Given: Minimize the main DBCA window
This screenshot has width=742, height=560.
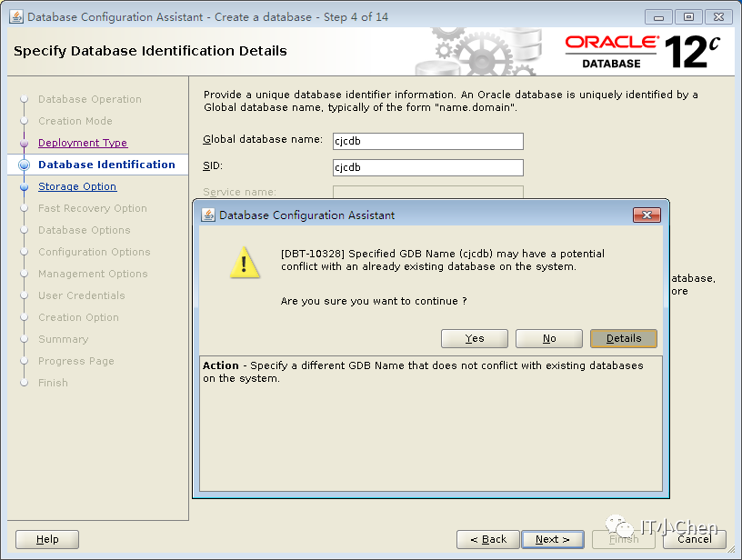Looking at the screenshot, I should click(x=658, y=17).
